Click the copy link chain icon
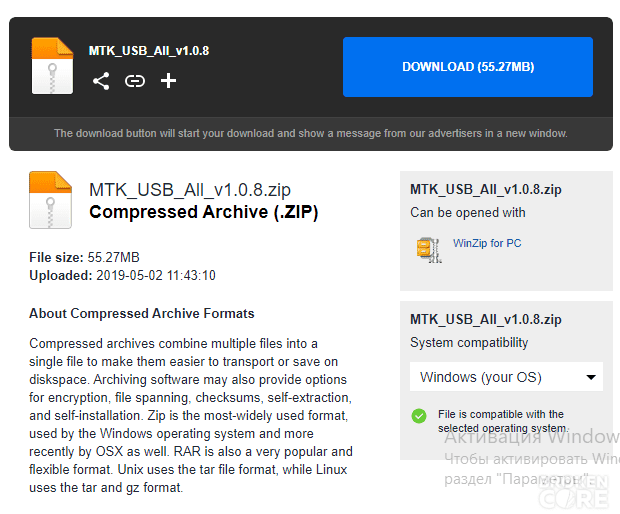 click(135, 81)
